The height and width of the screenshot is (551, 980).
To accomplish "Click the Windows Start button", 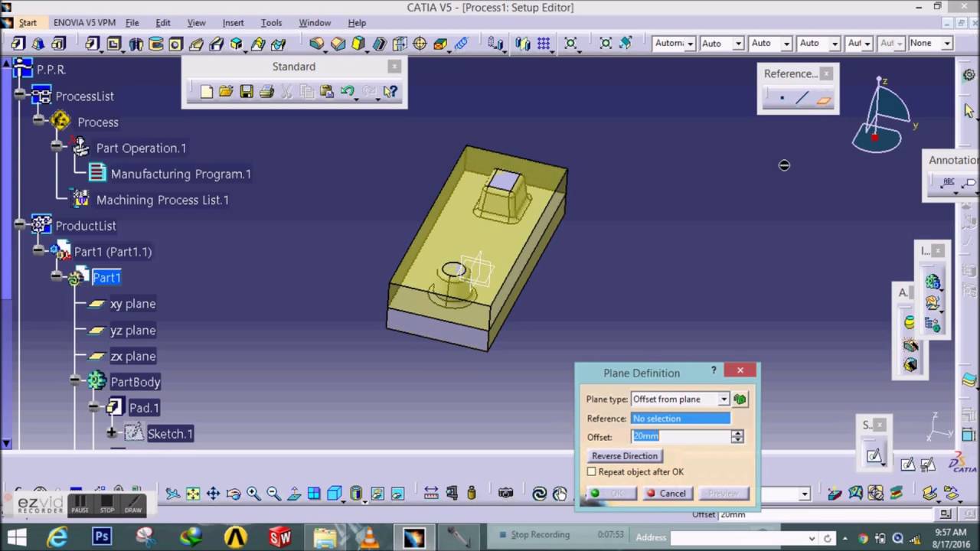I will 16,537.
